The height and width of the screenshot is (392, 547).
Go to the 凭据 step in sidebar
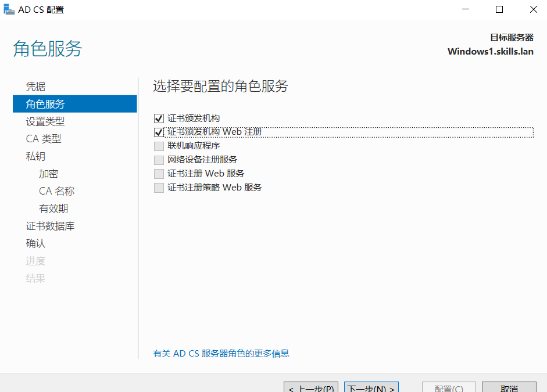point(35,87)
